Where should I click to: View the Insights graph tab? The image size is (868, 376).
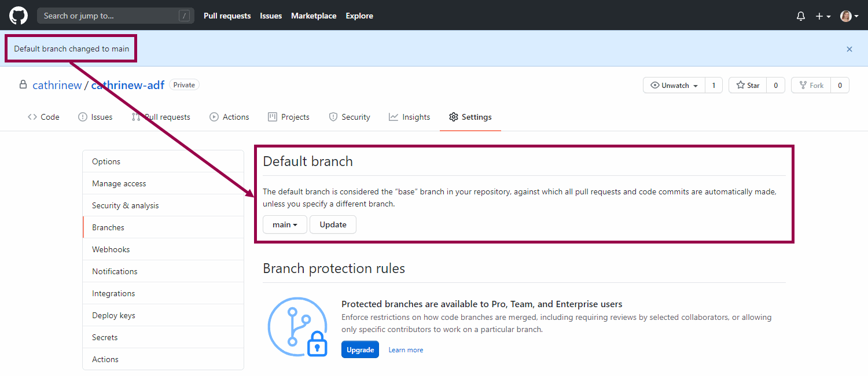click(410, 117)
